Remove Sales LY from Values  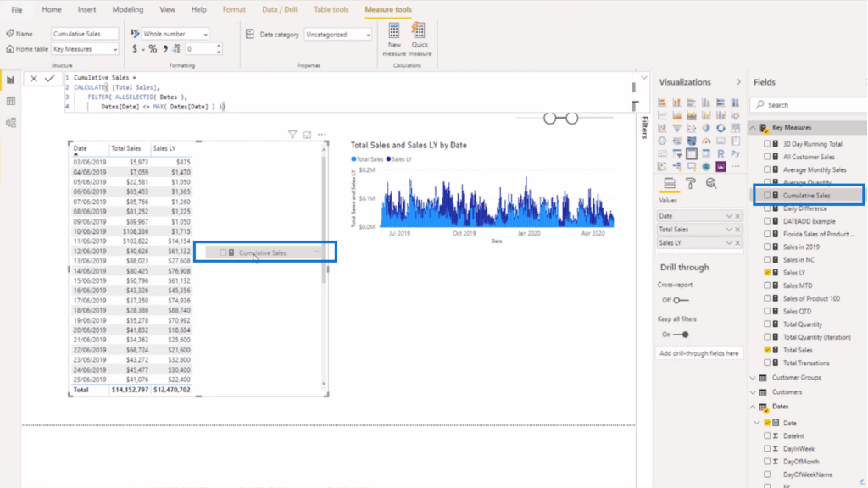(x=737, y=243)
